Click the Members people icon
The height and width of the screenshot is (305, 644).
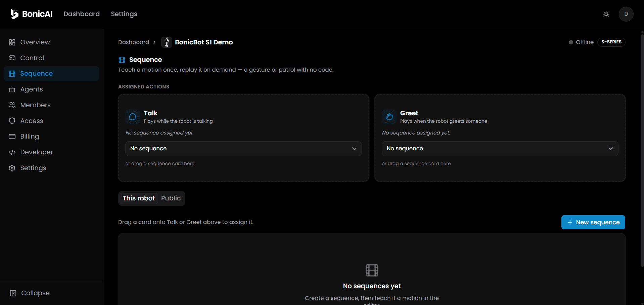coord(12,105)
